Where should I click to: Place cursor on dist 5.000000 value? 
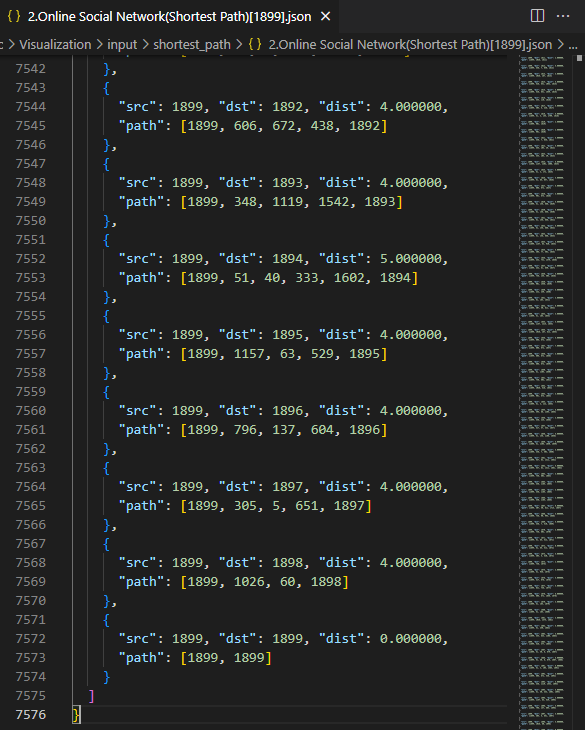pos(410,259)
